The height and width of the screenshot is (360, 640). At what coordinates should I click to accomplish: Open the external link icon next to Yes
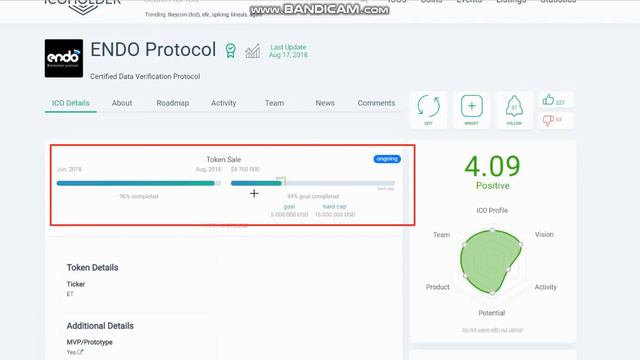[x=80, y=352]
